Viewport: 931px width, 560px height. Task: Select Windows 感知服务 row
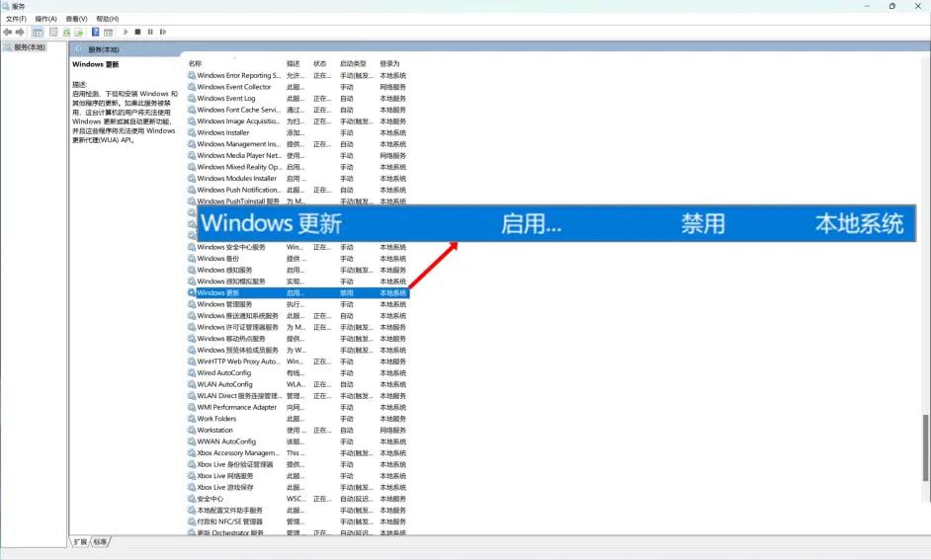[297, 270]
